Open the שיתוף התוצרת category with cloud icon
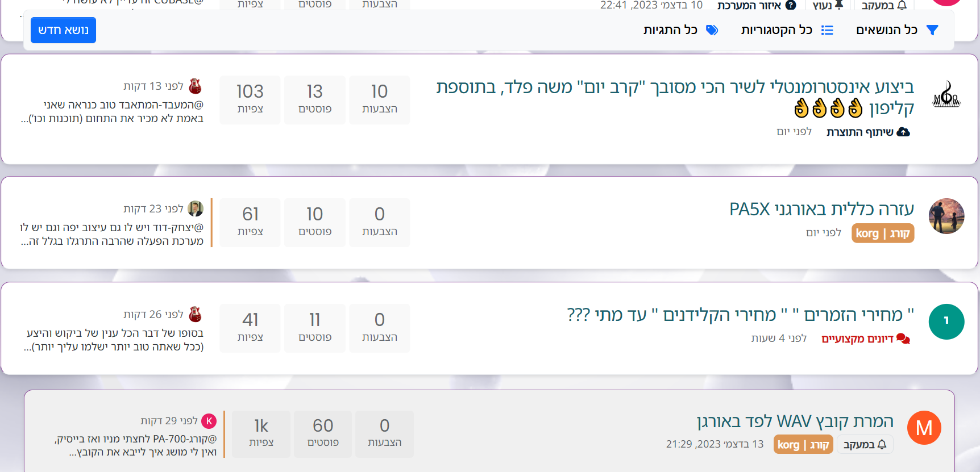 click(868, 132)
